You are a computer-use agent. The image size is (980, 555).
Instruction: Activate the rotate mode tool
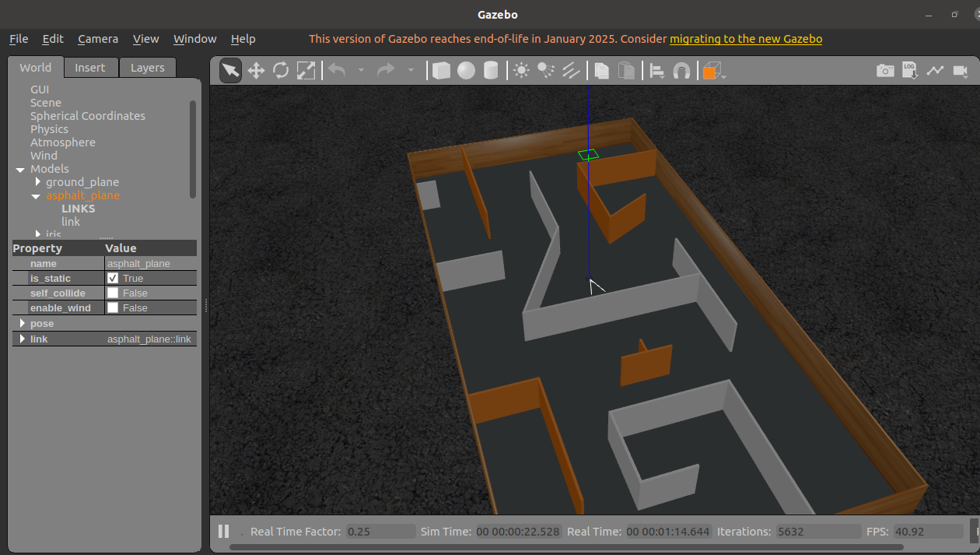pos(281,71)
